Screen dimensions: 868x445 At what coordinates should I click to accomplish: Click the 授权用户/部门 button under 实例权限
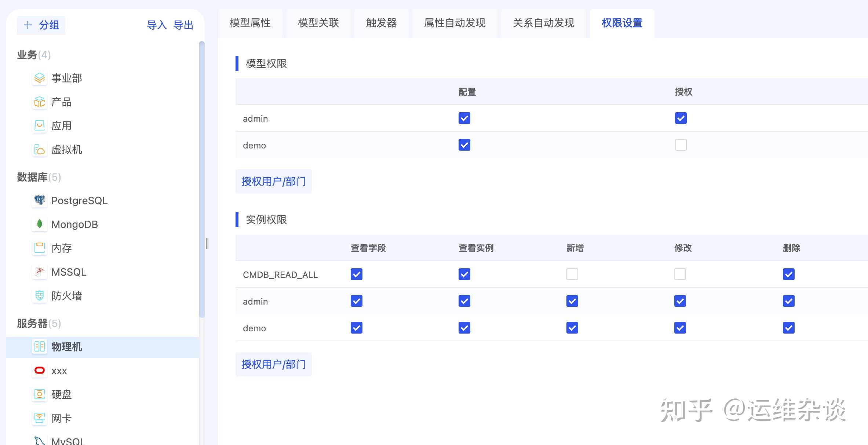273,364
